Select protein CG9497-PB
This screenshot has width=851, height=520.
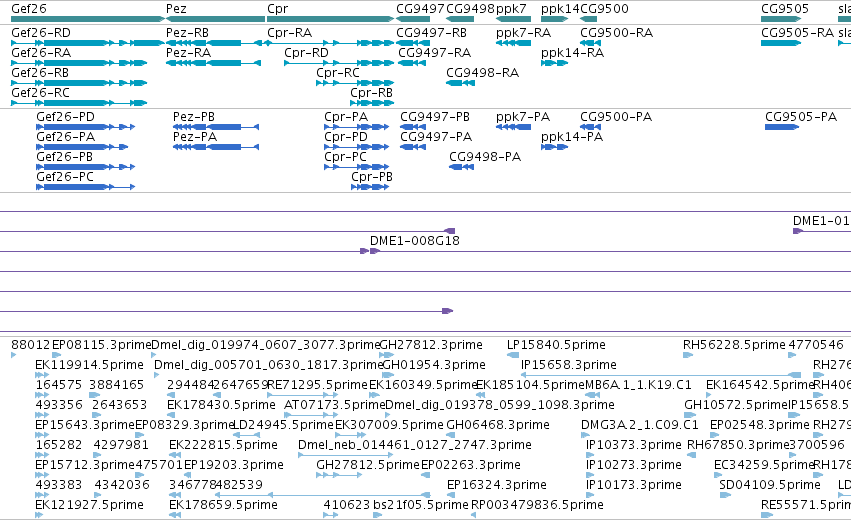(x=413, y=127)
